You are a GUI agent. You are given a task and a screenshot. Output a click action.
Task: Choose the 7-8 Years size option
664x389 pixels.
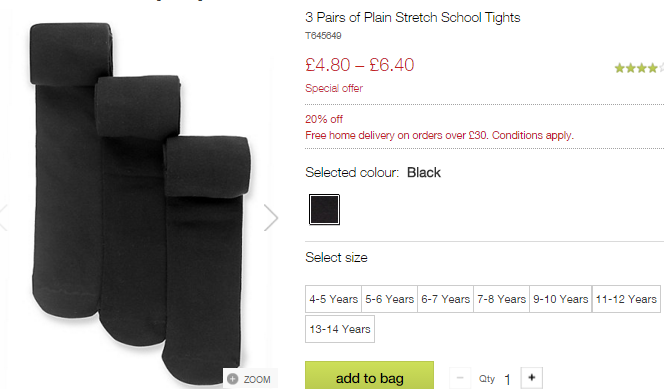tap(501, 299)
